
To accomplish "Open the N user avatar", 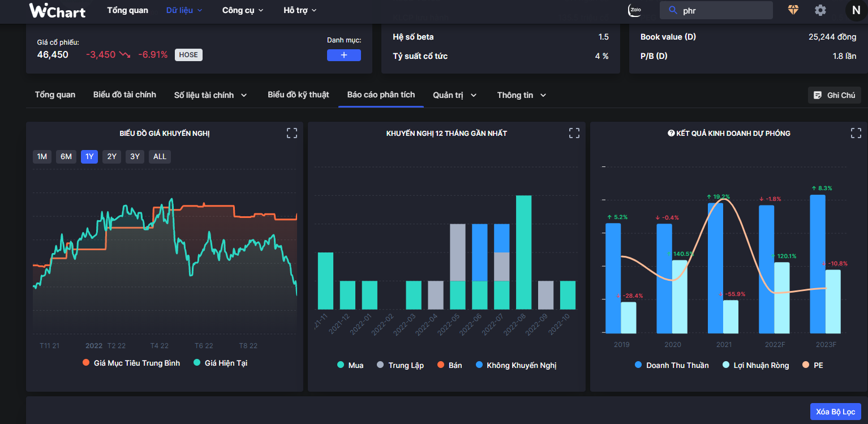I will 855,10.
